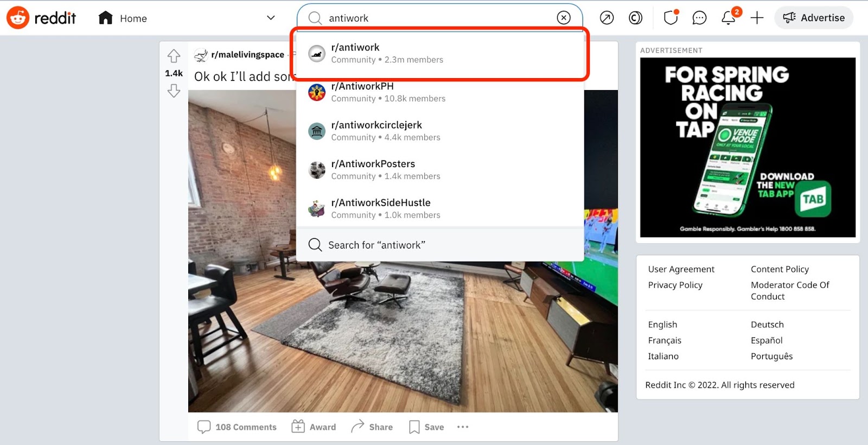Click the r/antiwork community avatar

click(x=317, y=53)
